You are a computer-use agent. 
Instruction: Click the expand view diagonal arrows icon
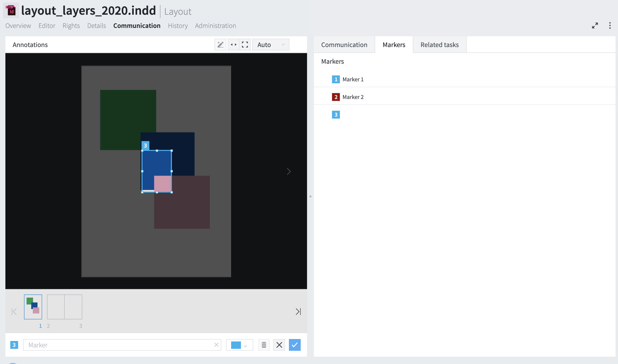[595, 25]
